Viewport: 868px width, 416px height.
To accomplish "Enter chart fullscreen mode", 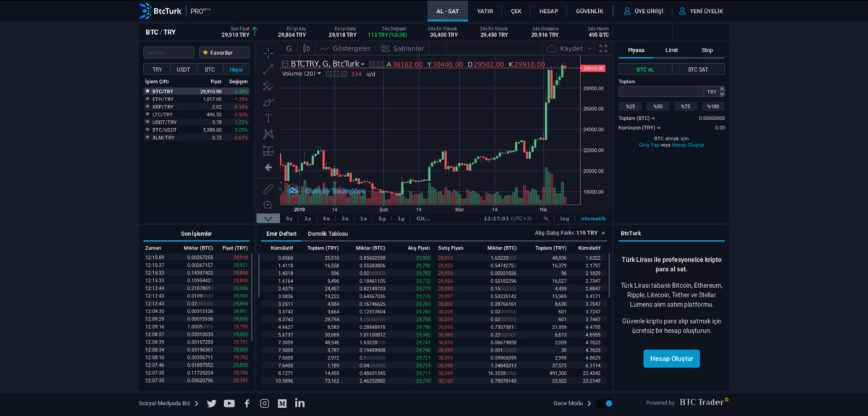I will (x=603, y=48).
